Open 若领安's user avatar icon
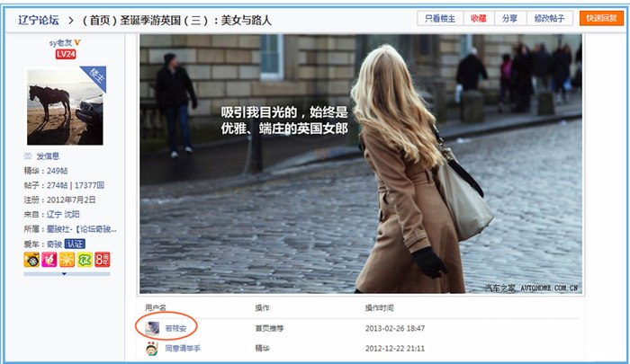Image resolution: width=630 pixels, height=364 pixels. [153, 328]
